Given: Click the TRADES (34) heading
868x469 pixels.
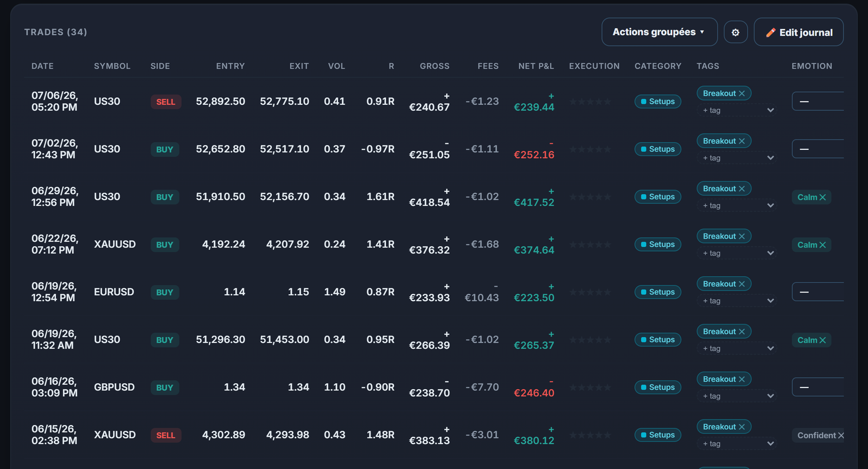Looking at the screenshot, I should point(55,32).
